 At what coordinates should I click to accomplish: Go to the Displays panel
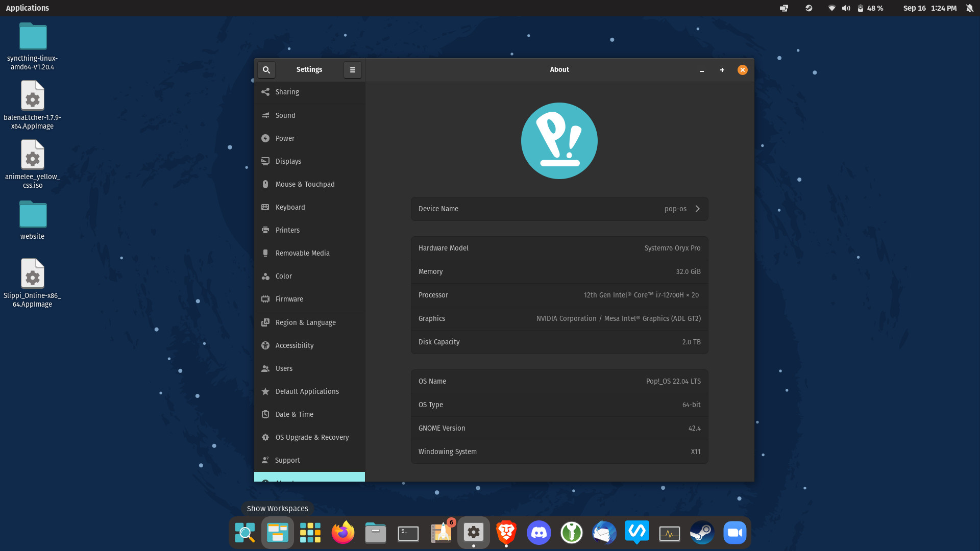pyautogui.click(x=309, y=161)
